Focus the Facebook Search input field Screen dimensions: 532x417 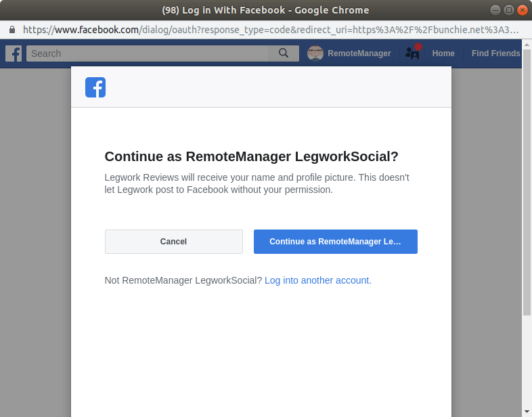(148, 53)
